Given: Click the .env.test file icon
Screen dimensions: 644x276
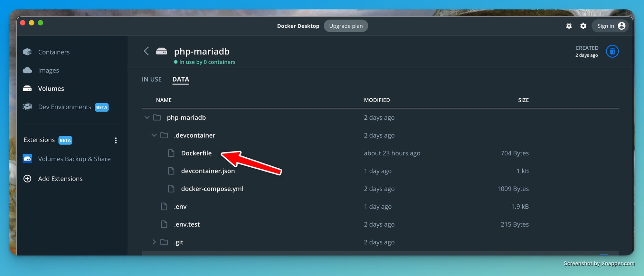Looking at the screenshot, I should (x=164, y=224).
